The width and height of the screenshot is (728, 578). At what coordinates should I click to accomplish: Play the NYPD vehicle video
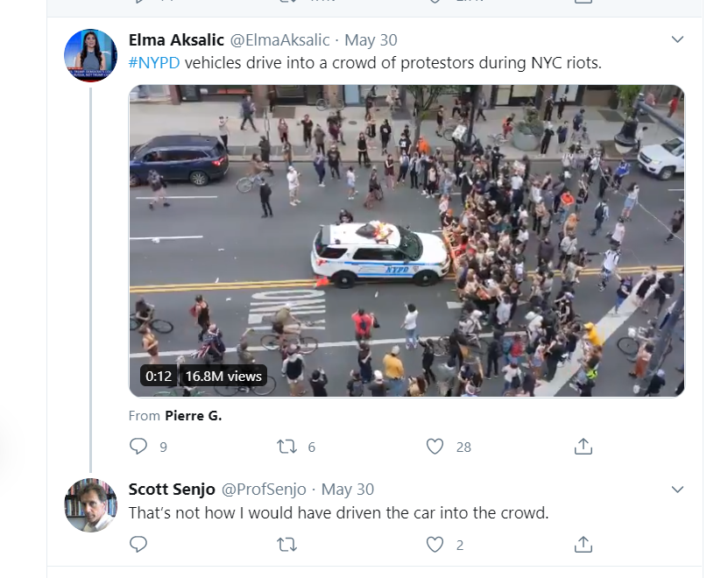(406, 241)
